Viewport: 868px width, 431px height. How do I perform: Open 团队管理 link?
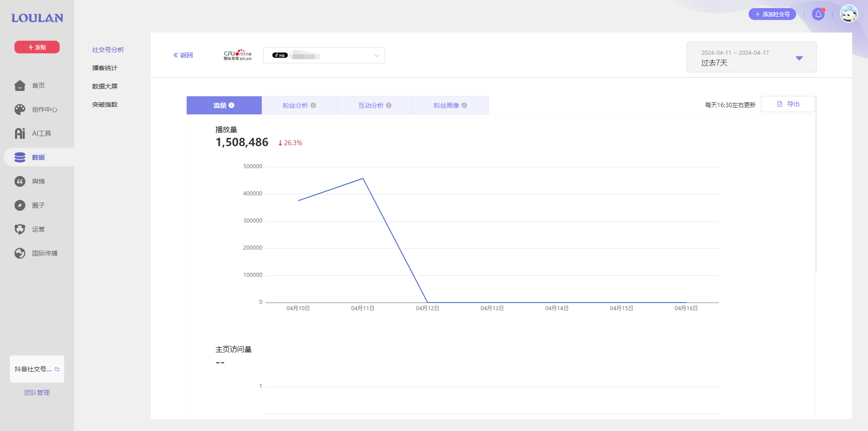[37, 393]
